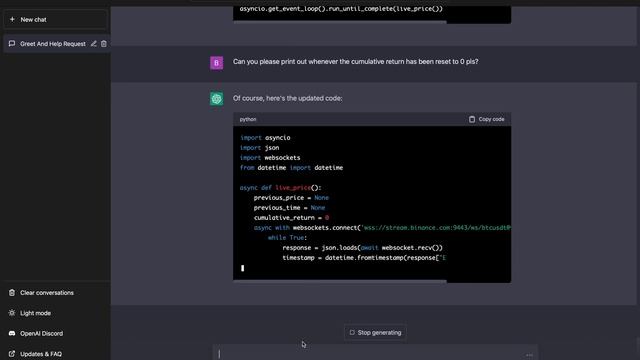Click the run_until_complete code line
Viewport: 640px width, 360px height.
(x=341, y=9)
